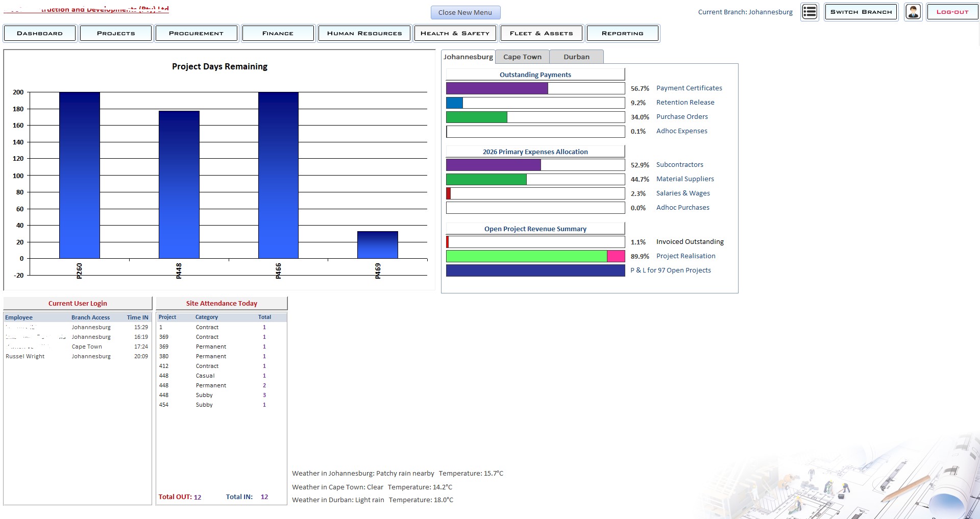Click the Log-Out button
Image resolution: width=980 pixels, height=519 pixels.
952,12
